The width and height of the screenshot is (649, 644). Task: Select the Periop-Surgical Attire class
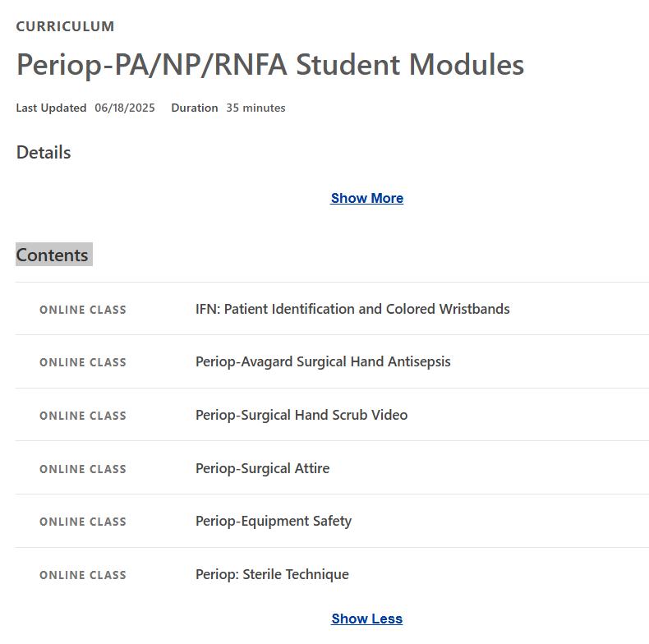262,468
